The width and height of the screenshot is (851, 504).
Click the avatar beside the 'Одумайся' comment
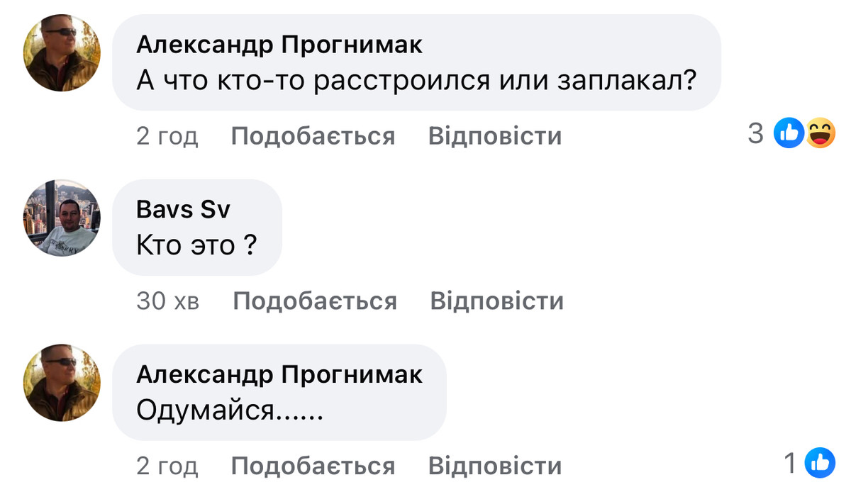(62, 383)
